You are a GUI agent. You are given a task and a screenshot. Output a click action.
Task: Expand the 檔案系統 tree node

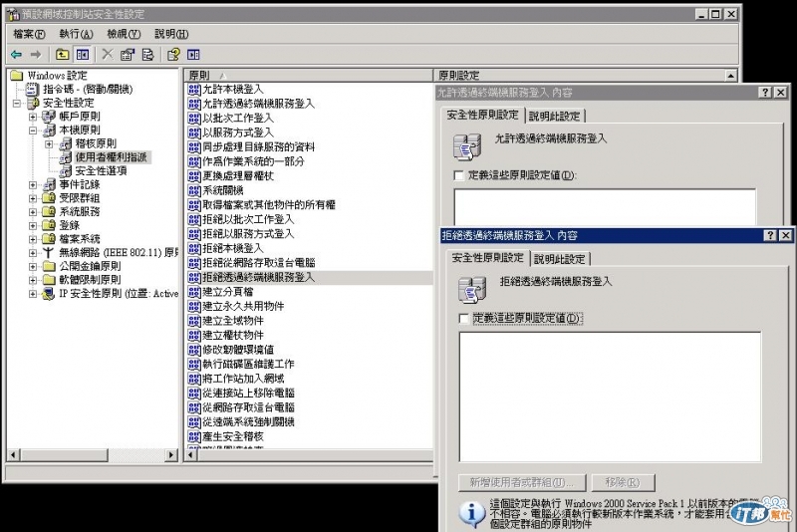coord(33,239)
